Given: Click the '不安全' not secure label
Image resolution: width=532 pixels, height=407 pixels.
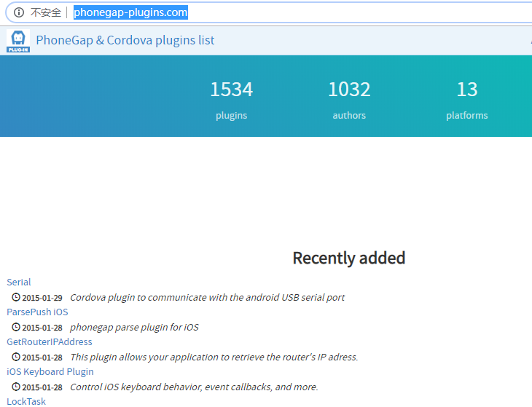Looking at the screenshot, I should (46, 12).
